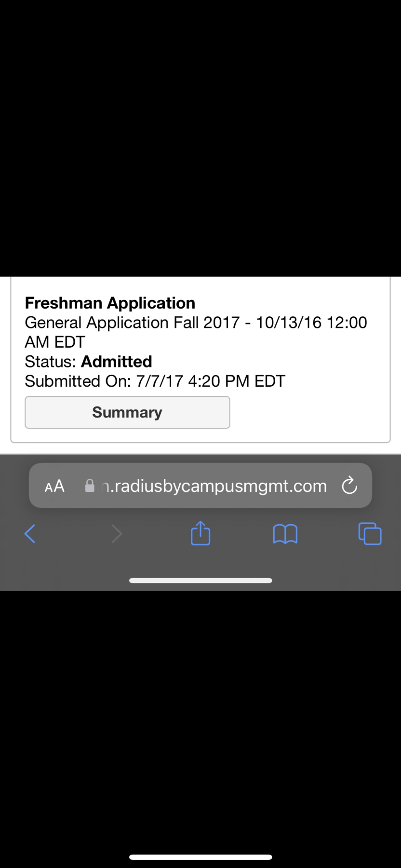Image resolution: width=401 pixels, height=868 pixels.
Task: Tap the Status label text
Action: pos(51,362)
